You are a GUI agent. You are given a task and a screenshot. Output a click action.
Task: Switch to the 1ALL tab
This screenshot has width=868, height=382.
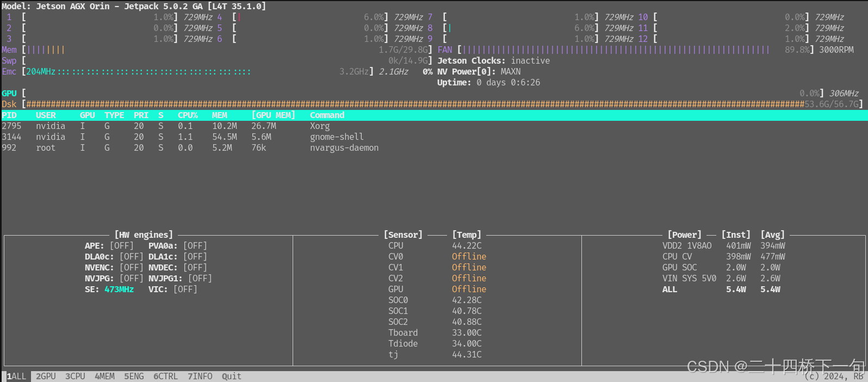(16, 377)
